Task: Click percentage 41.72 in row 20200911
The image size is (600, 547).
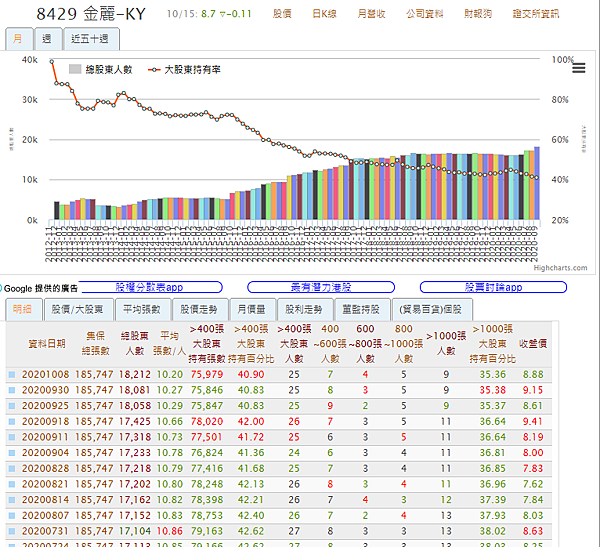Action: pyautogui.click(x=251, y=437)
